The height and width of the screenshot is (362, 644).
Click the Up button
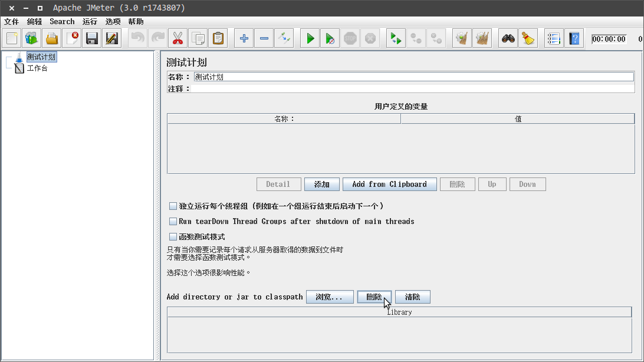coord(492,185)
